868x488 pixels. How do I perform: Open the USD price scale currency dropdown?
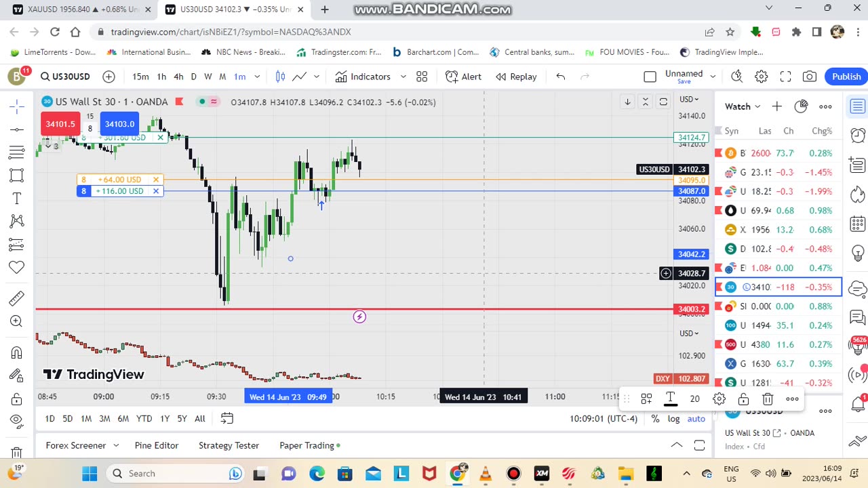click(x=689, y=100)
